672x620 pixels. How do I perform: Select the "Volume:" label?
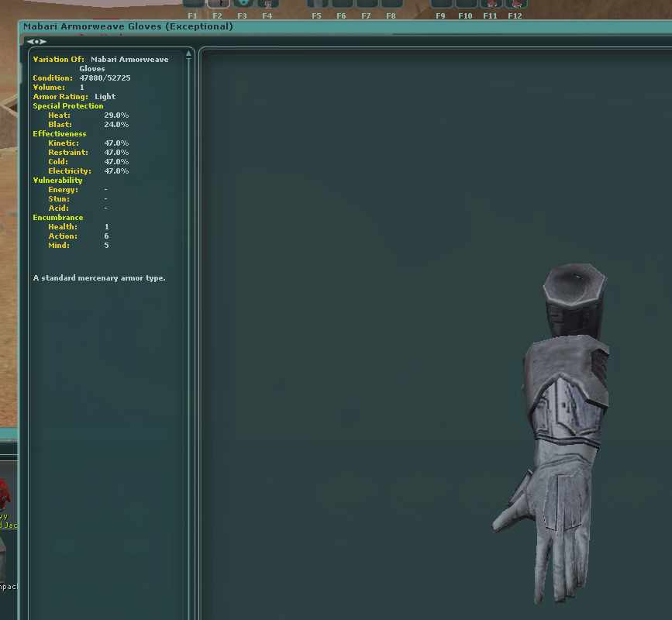[49, 88]
